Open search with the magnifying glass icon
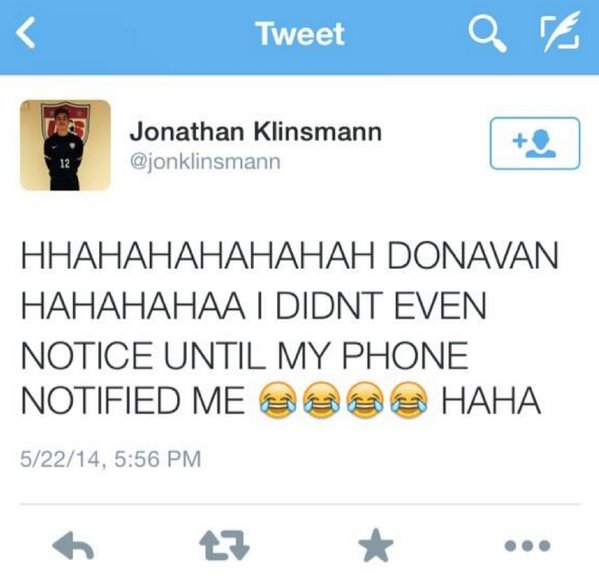The image size is (599, 585). 487,34
